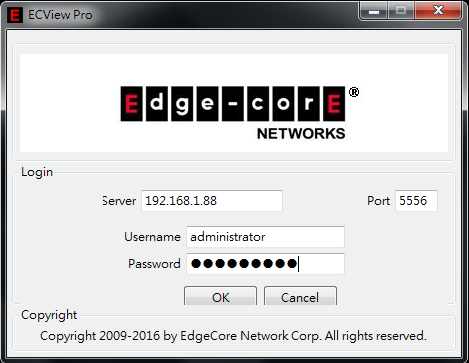The image size is (469, 363).
Task: Click the ECView Pro title bar icon
Action: [15, 15]
